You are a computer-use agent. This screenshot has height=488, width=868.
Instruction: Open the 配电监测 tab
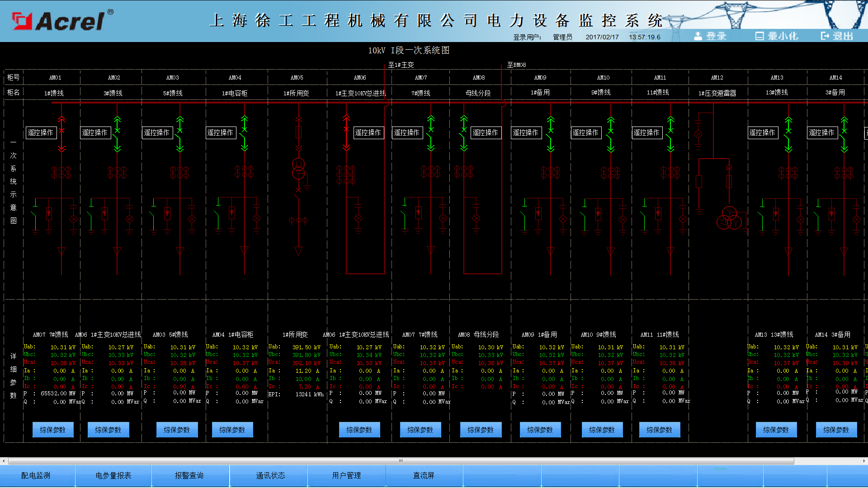[36, 475]
